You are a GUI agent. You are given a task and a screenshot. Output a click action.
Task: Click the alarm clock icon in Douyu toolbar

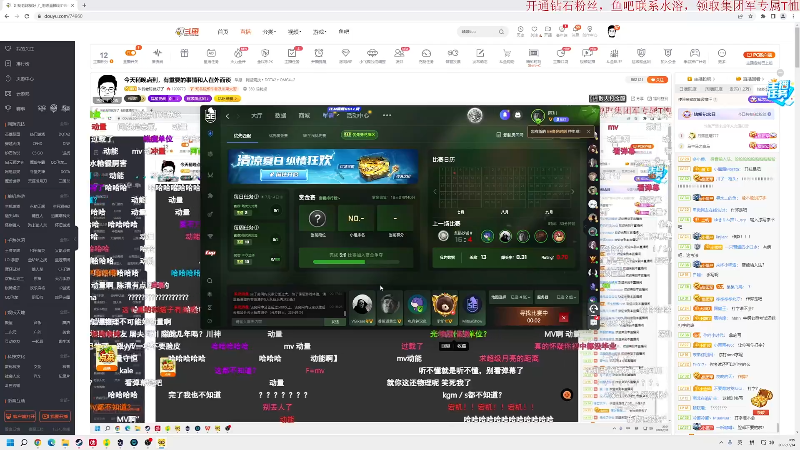[x=318, y=53]
